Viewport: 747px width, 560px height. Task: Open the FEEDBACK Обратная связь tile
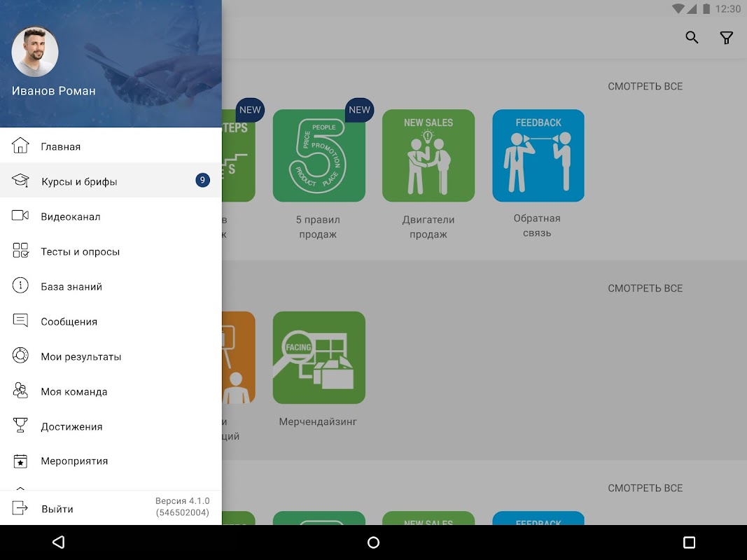coord(538,155)
